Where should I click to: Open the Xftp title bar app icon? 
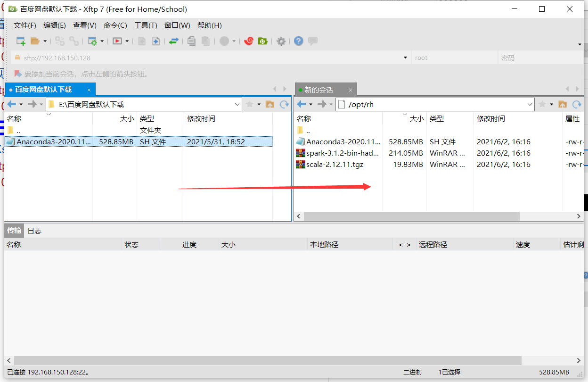pos(12,9)
